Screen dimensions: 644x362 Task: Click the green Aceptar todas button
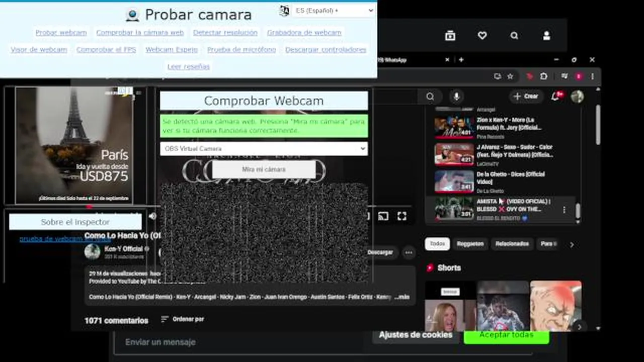coord(506,335)
